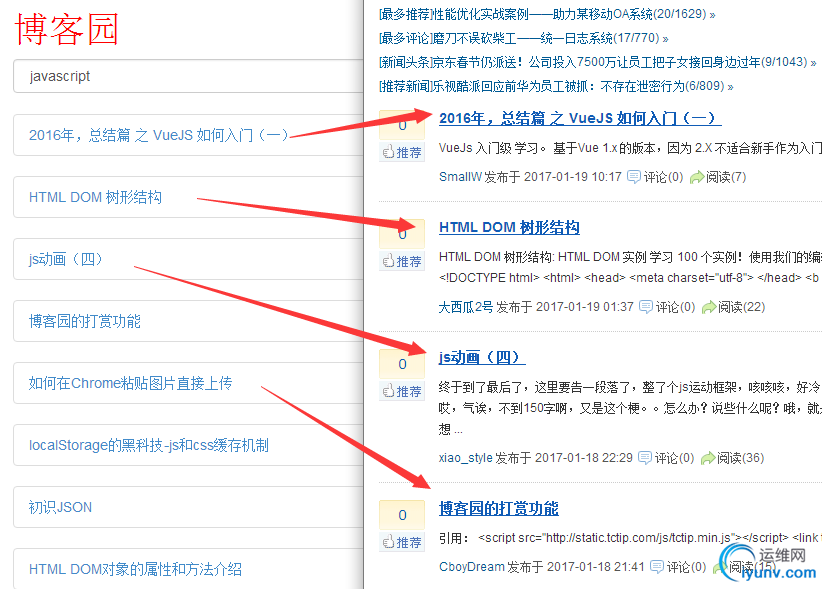Recommend the js动画（四）post with thumbs-up 推荐
The image size is (822, 589).
click(x=402, y=391)
